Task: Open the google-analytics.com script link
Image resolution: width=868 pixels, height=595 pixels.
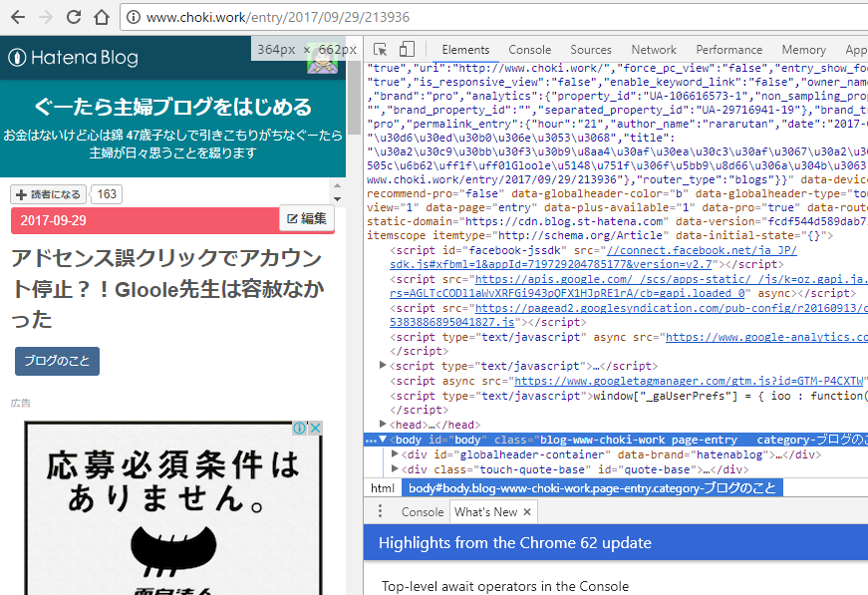Action: pyautogui.click(x=766, y=337)
